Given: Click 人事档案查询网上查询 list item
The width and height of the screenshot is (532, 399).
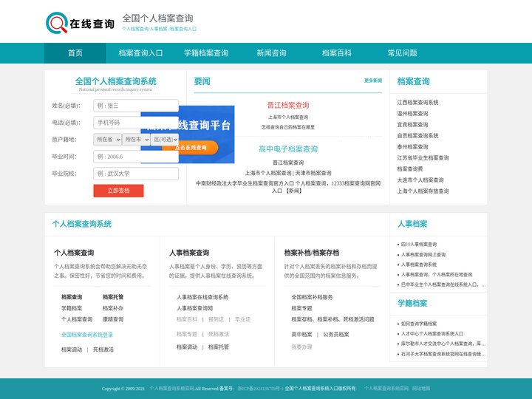Looking at the screenshot, I should point(423,254).
